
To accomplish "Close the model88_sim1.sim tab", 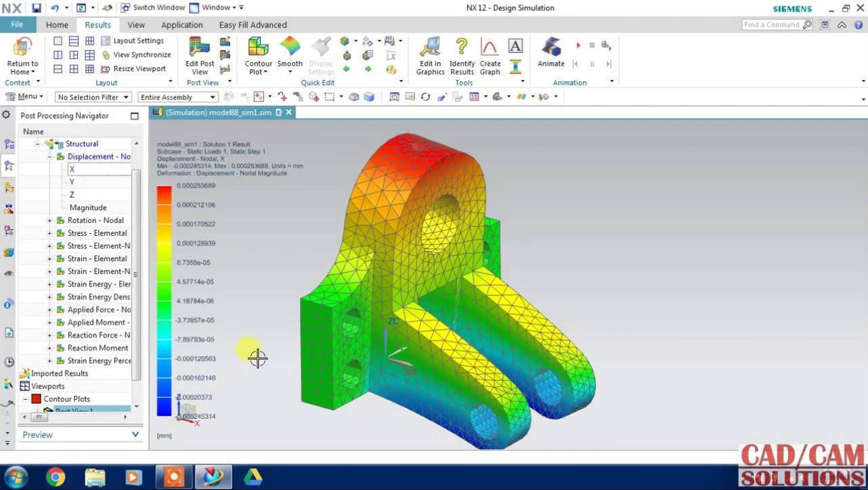I will (288, 113).
